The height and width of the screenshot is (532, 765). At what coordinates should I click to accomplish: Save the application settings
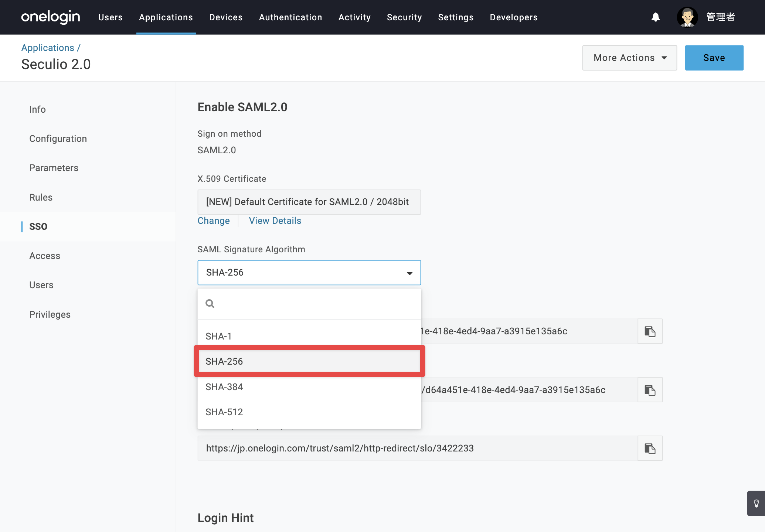point(714,58)
